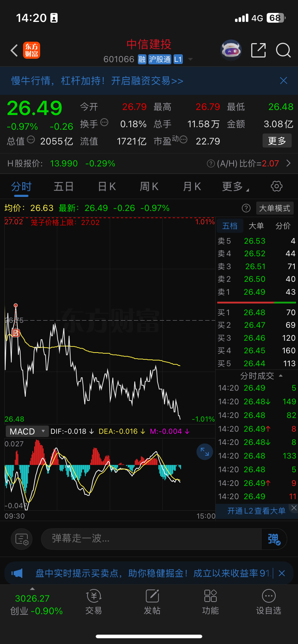298x644 pixels.
Task: Toggle the 弹 danmaku button
Action: [274, 539]
